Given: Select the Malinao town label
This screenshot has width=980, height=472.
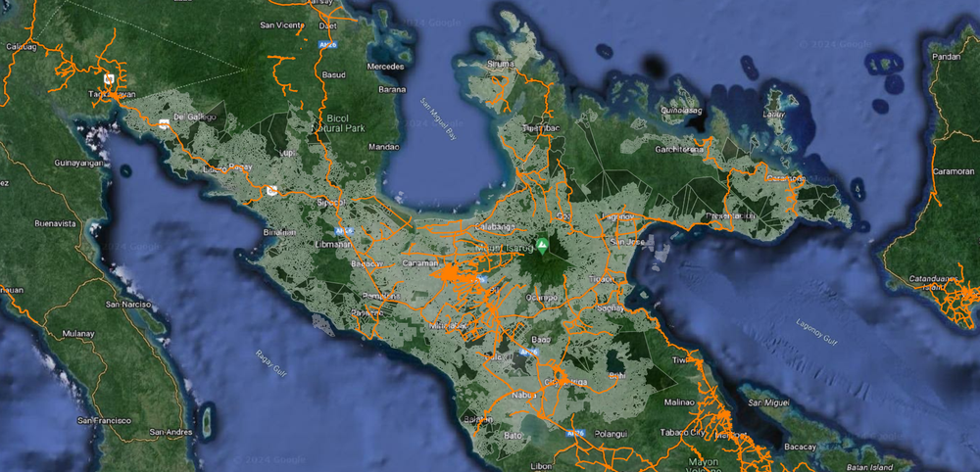Looking at the screenshot, I should coord(679,402).
